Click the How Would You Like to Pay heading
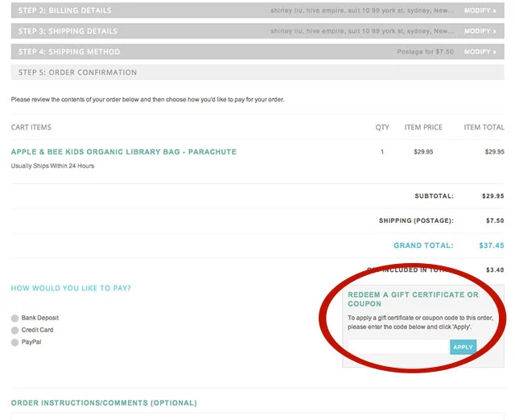The height and width of the screenshot is (420, 515). [x=71, y=288]
